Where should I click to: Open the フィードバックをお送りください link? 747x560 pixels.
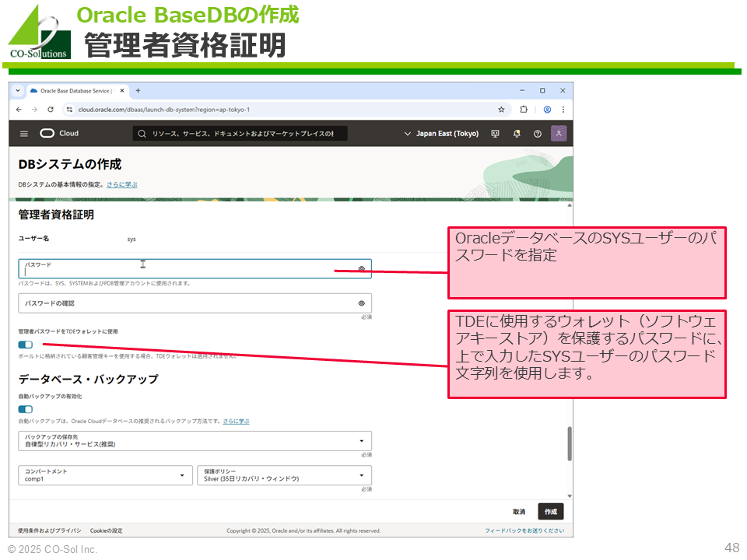(x=524, y=531)
